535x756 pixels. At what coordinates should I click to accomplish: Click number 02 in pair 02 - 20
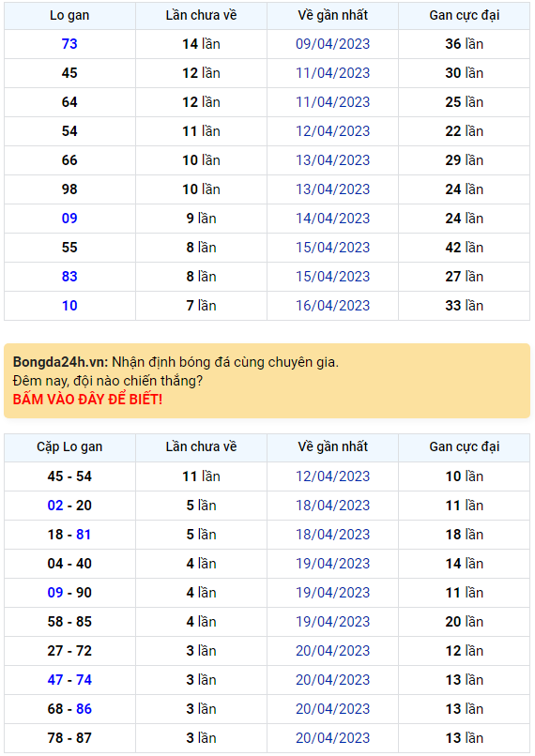(55, 506)
